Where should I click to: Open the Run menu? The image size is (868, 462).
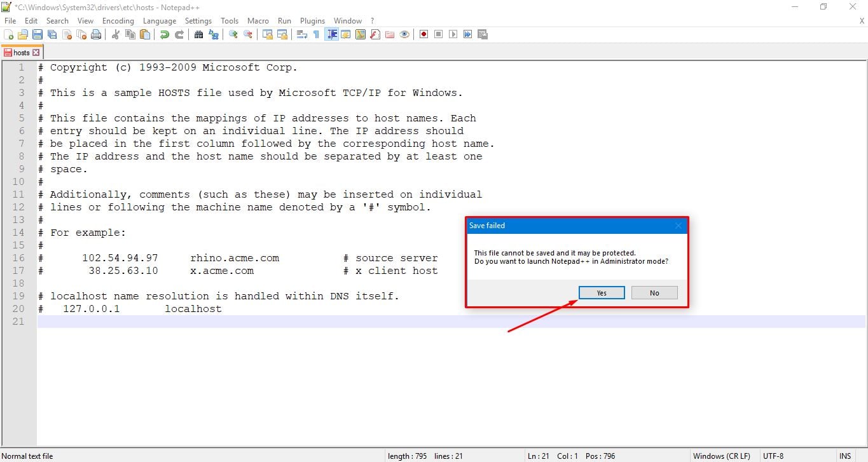tap(284, 21)
